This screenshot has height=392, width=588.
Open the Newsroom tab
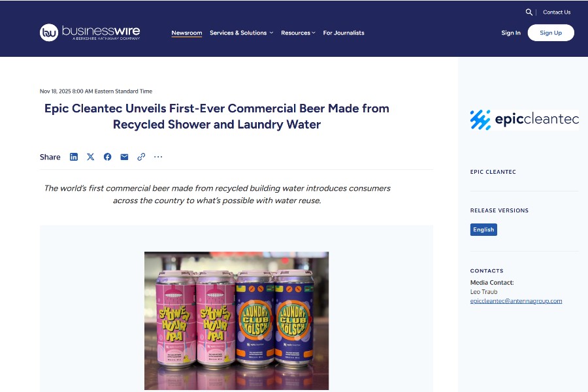point(187,33)
